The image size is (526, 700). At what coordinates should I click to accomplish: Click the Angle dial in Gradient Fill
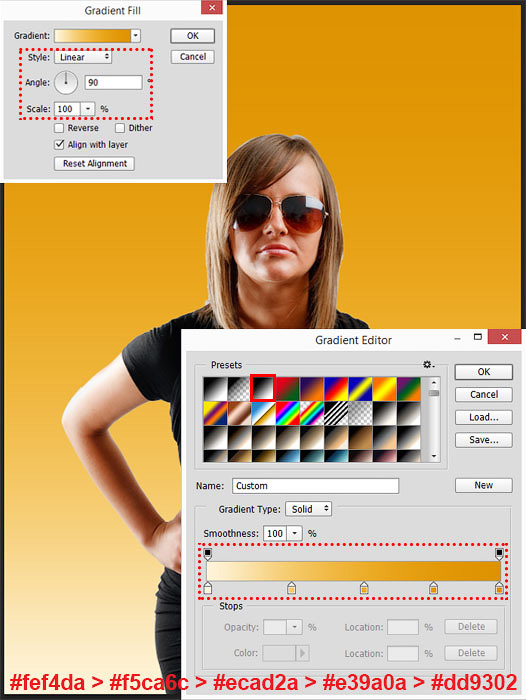click(66, 83)
